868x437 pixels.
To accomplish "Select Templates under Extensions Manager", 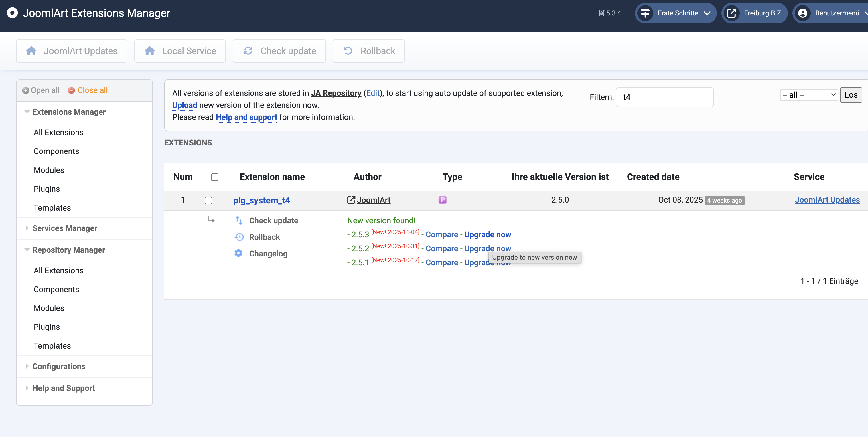I will pos(52,208).
